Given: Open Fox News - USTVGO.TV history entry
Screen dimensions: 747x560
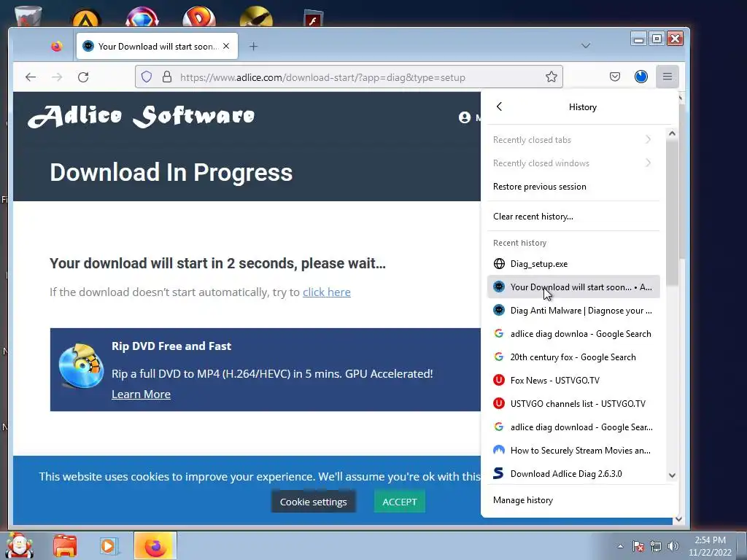Looking at the screenshot, I should pos(573,380).
